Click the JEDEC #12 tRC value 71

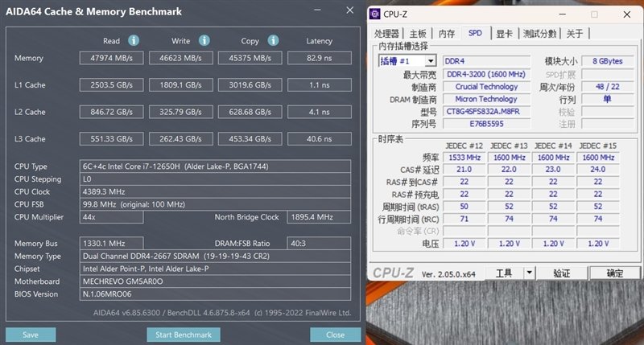[x=464, y=219]
